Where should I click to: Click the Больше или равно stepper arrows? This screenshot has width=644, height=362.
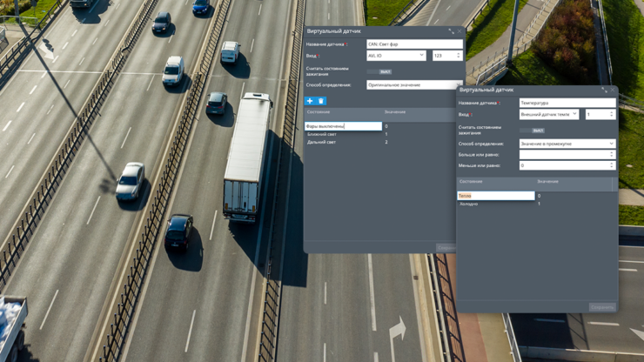(x=611, y=155)
